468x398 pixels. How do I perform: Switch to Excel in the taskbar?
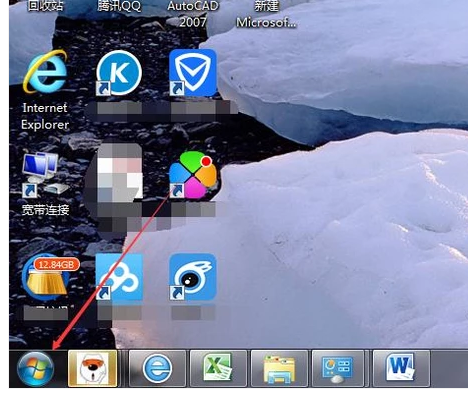[x=218, y=368]
